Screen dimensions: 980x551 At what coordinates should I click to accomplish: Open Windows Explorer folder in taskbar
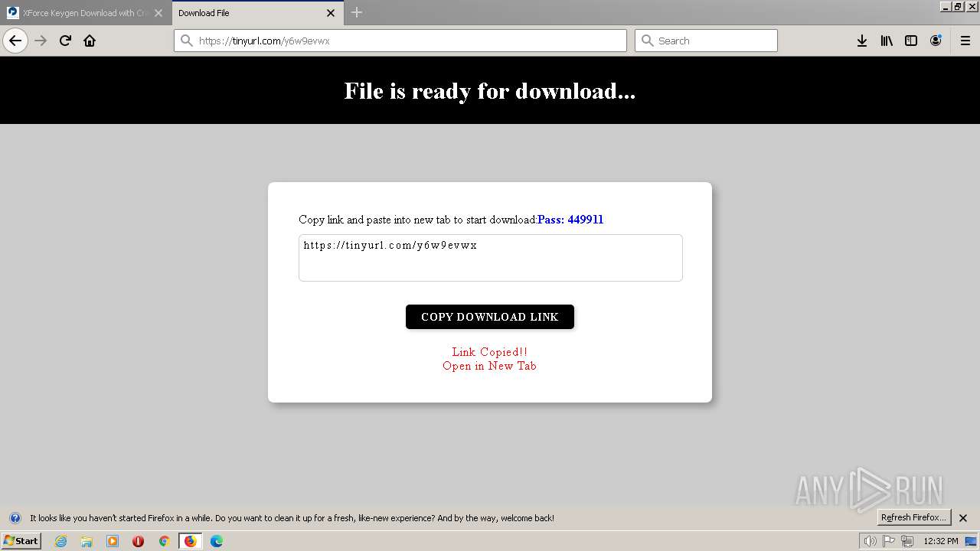[x=87, y=541]
